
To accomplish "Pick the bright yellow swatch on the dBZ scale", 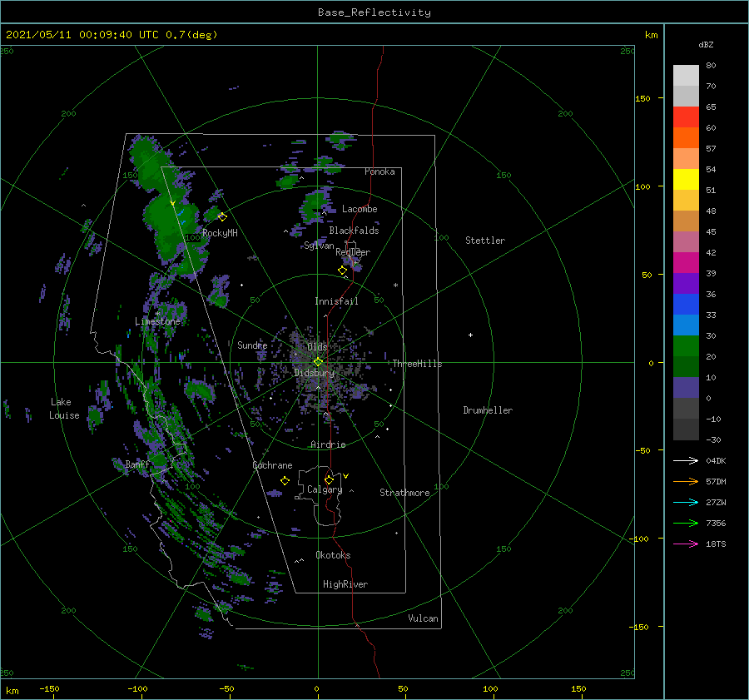I will coord(686,180).
